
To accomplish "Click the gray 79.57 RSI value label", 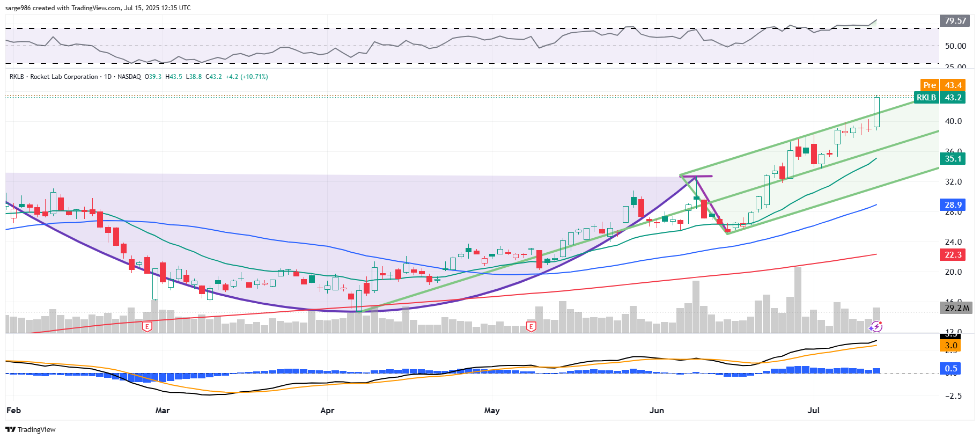I will tap(955, 21).
